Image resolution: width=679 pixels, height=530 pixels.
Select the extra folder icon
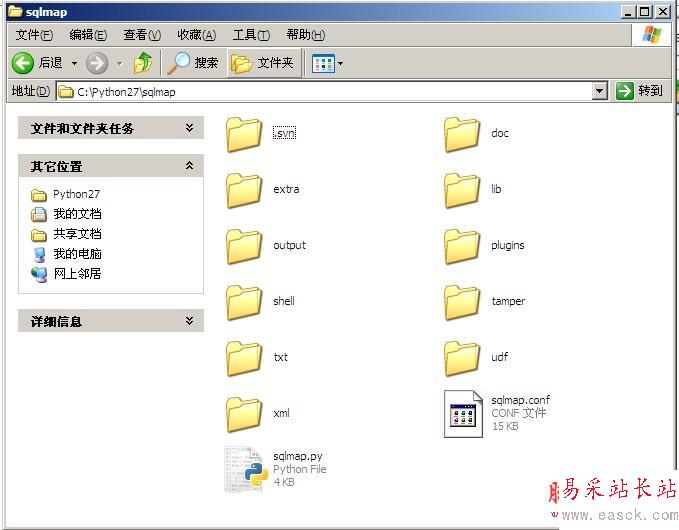[x=244, y=190]
